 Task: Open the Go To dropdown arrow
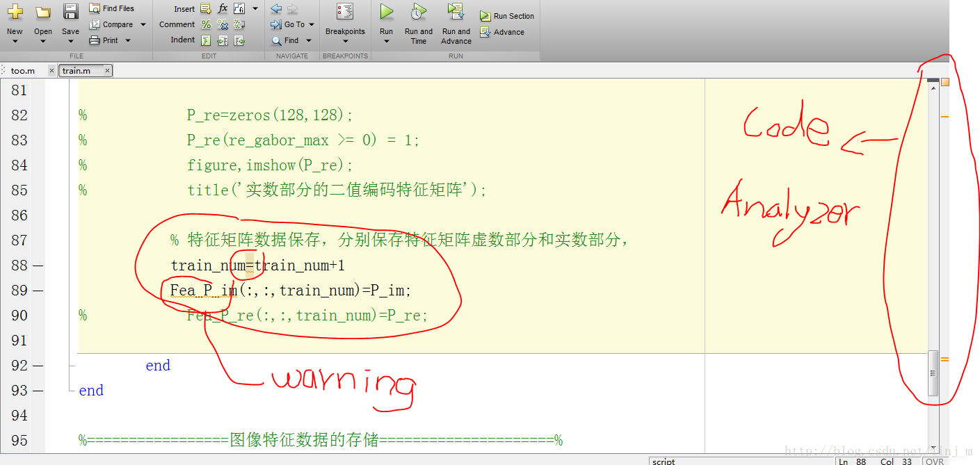coord(312,24)
